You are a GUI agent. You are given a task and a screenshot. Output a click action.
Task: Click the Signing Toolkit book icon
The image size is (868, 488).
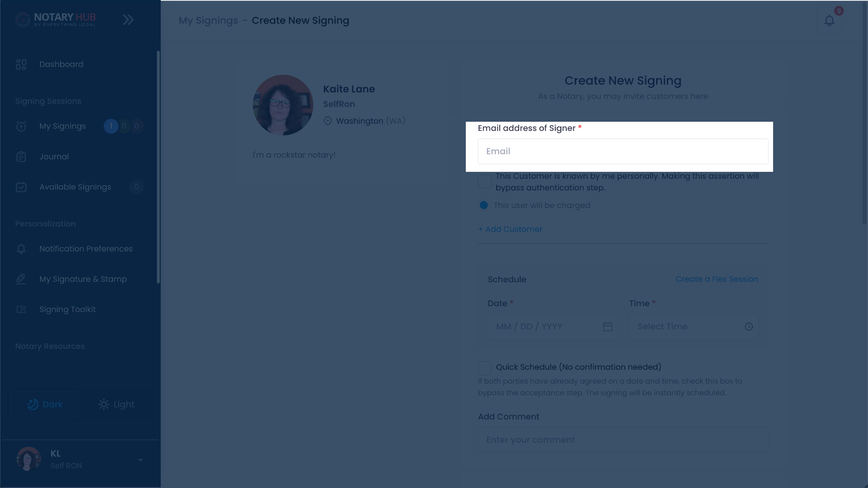pos(21,310)
